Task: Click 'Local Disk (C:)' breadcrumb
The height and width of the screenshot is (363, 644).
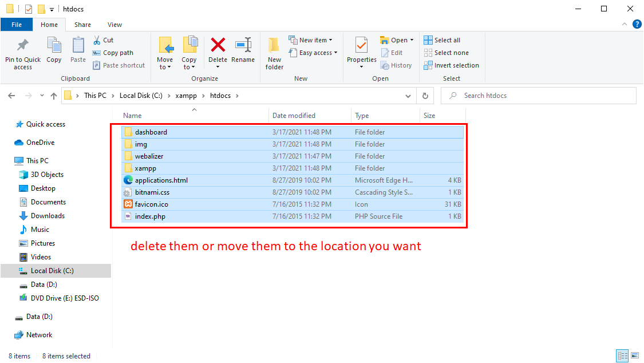Action: point(141,96)
